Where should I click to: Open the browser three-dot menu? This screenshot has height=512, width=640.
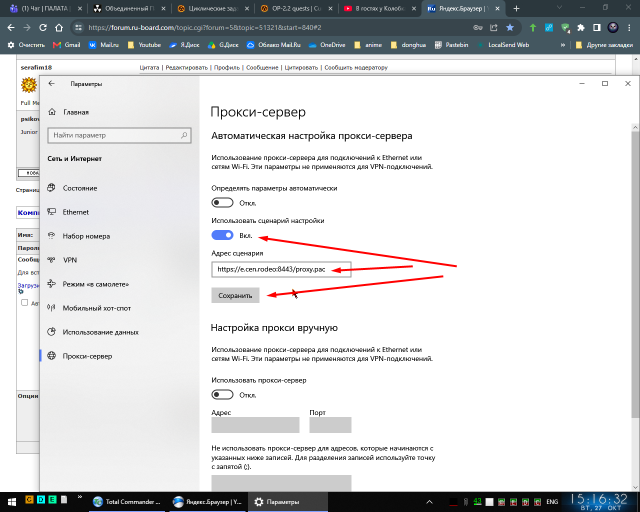click(629, 27)
